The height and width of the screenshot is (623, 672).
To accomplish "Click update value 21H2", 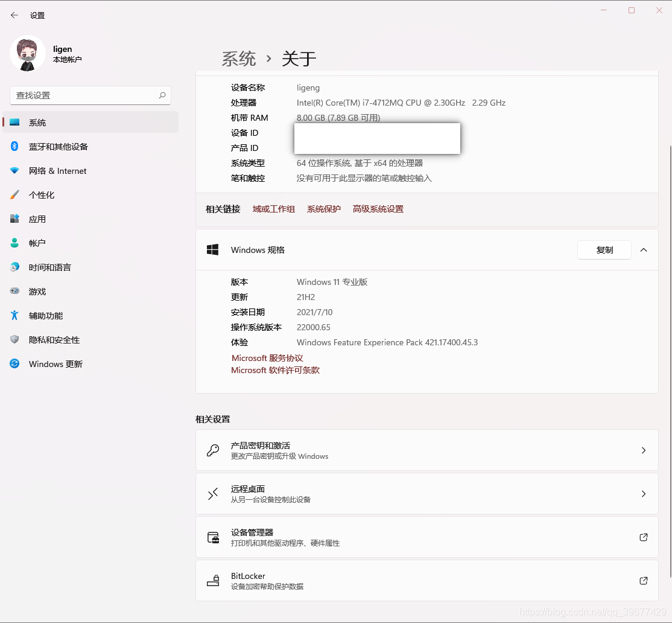I will pyautogui.click(x=306, y=297).
